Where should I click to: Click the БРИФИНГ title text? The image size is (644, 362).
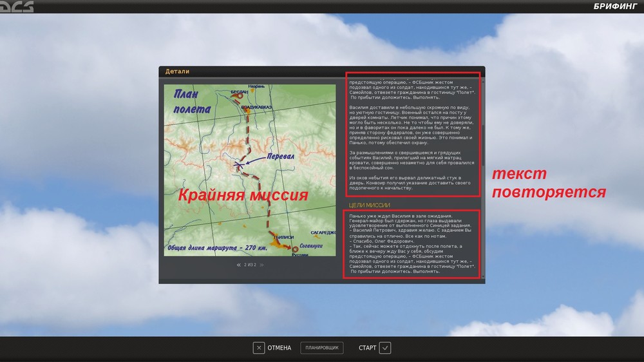(614, 6)
